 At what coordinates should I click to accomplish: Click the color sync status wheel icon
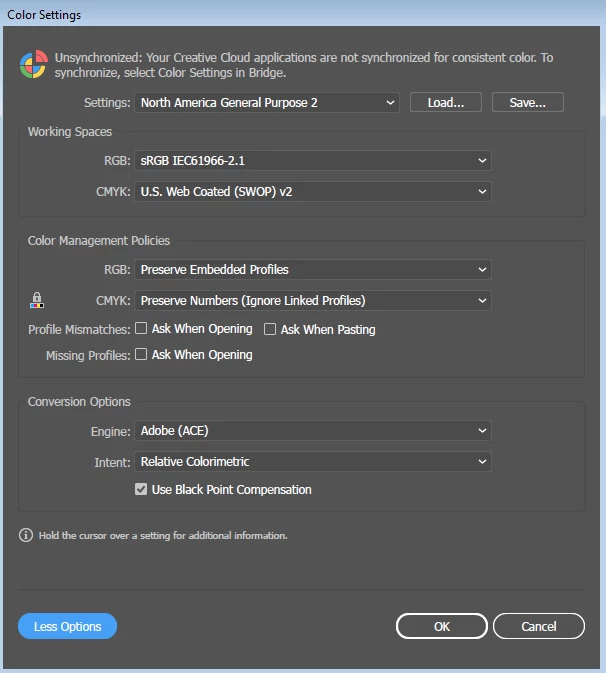coord(33,64)
